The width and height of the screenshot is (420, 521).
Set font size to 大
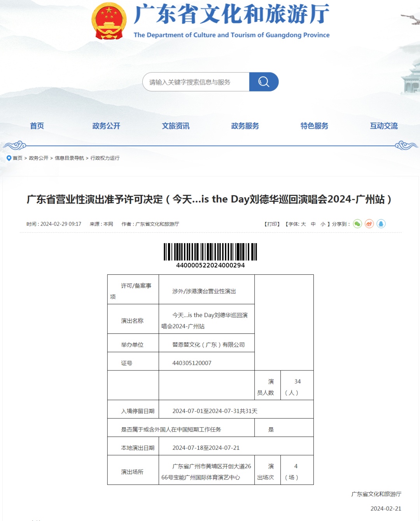[303, 224]
